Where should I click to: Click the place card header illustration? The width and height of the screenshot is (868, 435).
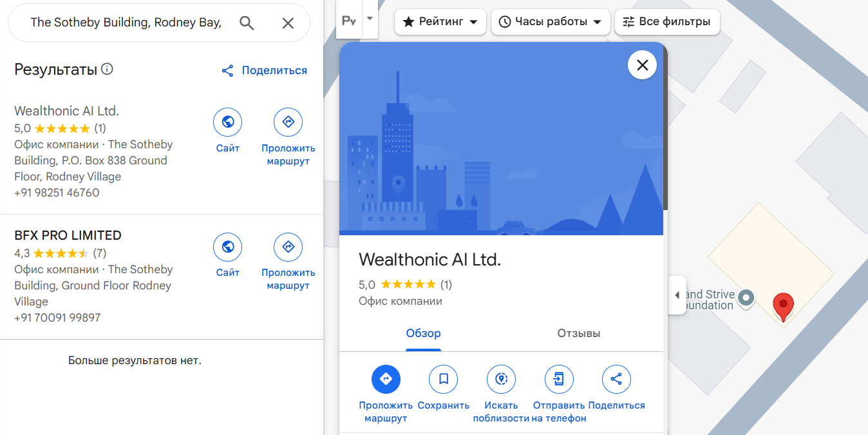point(501,139)
